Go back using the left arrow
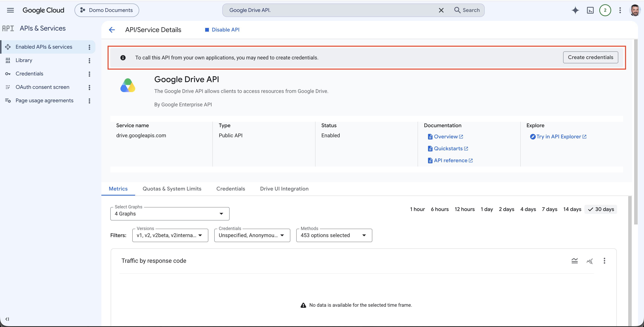644x327 pixels. coord(112,30)
